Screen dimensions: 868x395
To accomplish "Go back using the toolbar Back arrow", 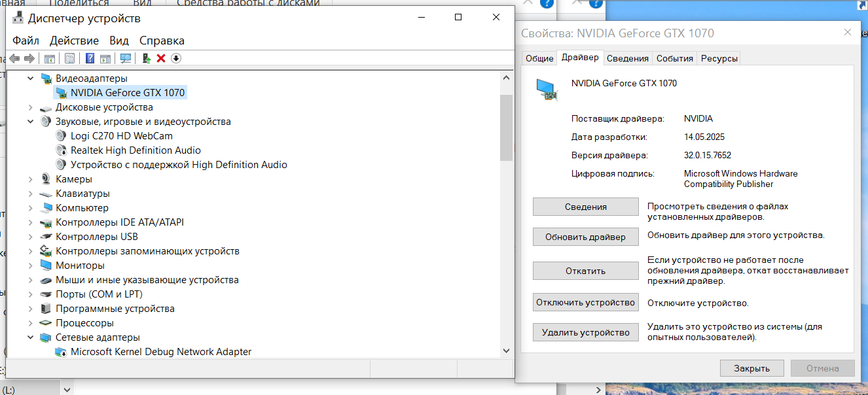I will pos(14,58).
